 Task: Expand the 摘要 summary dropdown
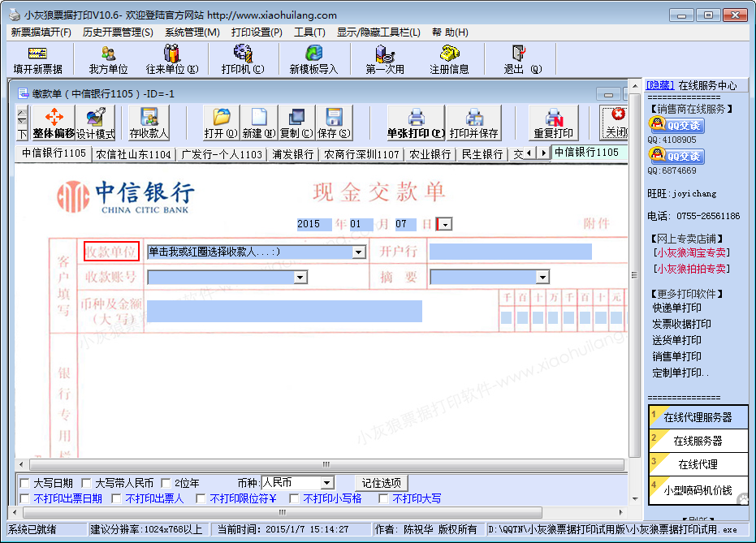(x=542, y=278)
